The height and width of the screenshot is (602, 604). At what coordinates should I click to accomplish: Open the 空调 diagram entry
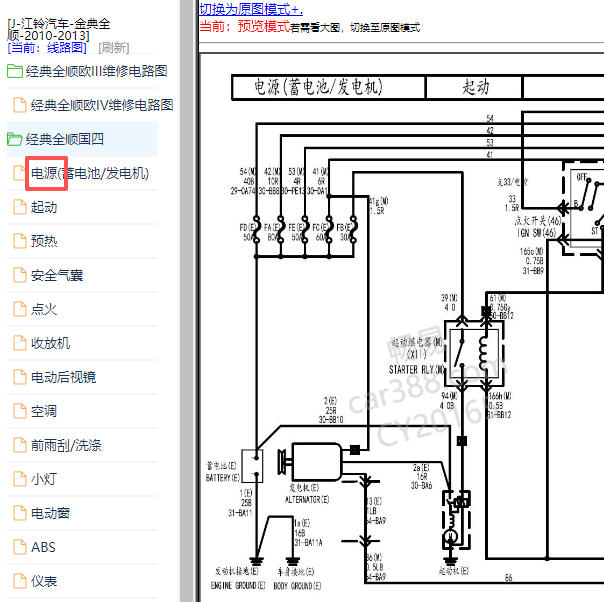coord(44,411)
